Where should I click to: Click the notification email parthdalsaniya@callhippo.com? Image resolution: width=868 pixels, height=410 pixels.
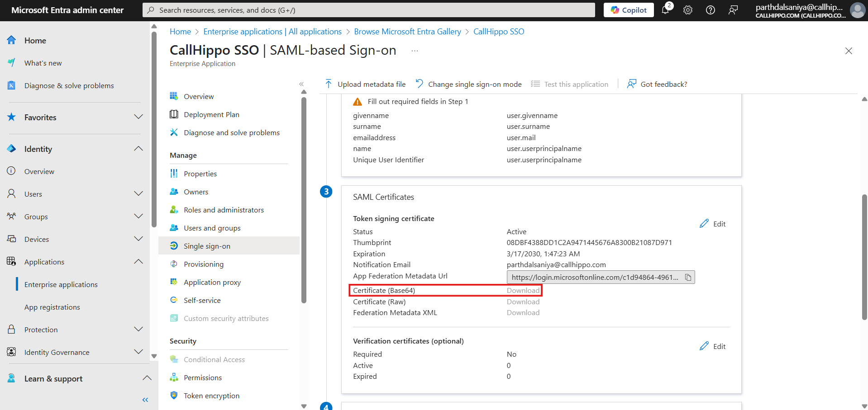pyautogui.click(x=556, y=265)
